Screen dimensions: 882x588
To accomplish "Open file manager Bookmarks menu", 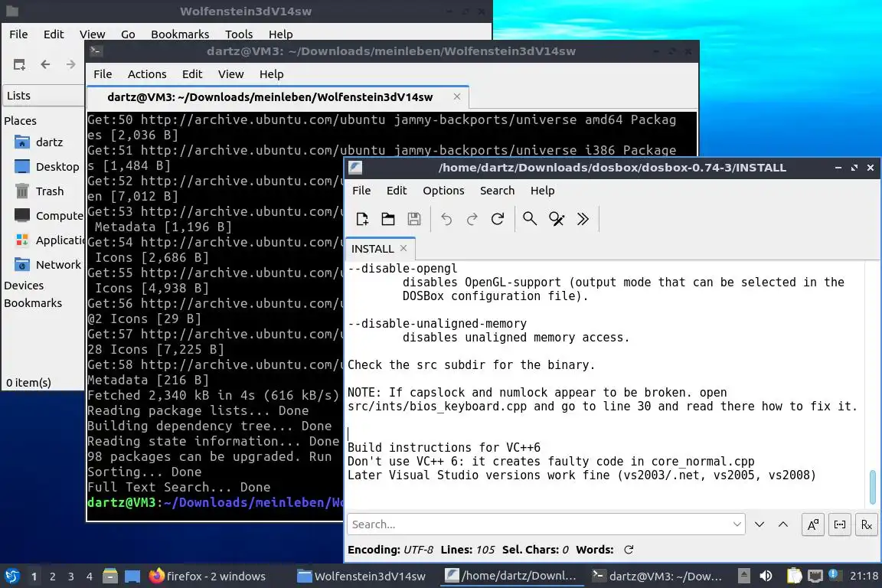I will [180, 34].
